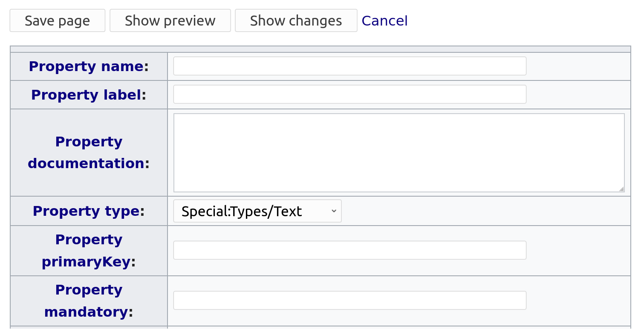Image resolution: width=644 pixels, height=329 pixels.
Task: Click the Show changes button
Action: pyautogui.click(x=296, y=20)
